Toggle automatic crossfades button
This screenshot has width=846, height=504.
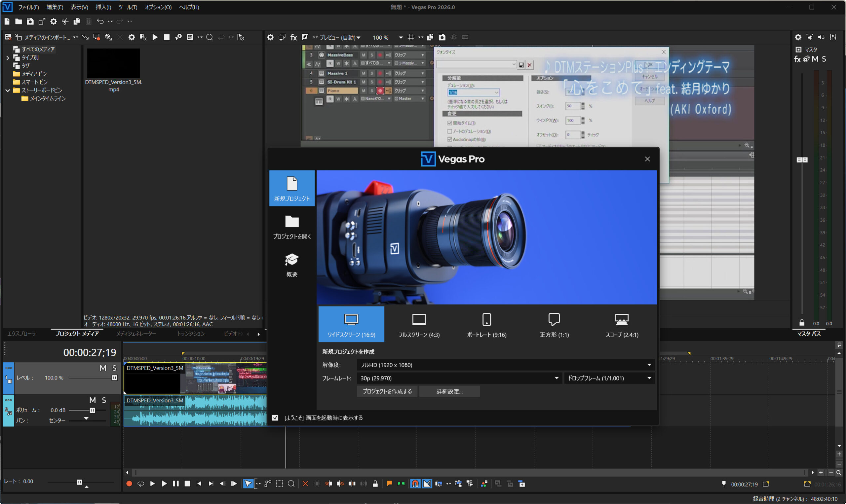click(427, 484)
